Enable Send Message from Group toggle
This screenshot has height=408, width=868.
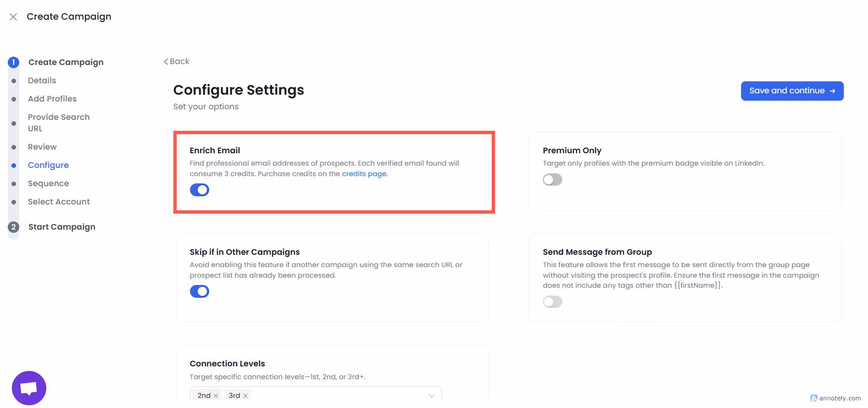(553, 301)
